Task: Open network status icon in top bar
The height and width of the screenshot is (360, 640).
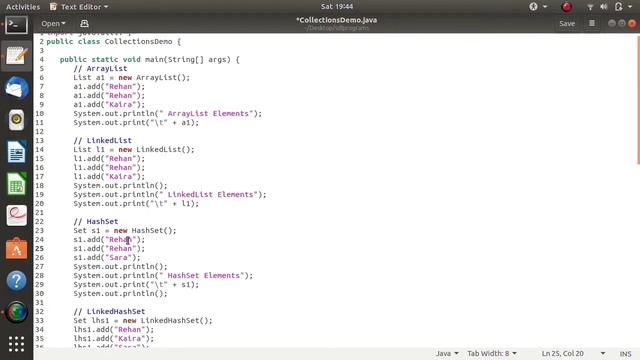Action: click(x=590, y=7)
